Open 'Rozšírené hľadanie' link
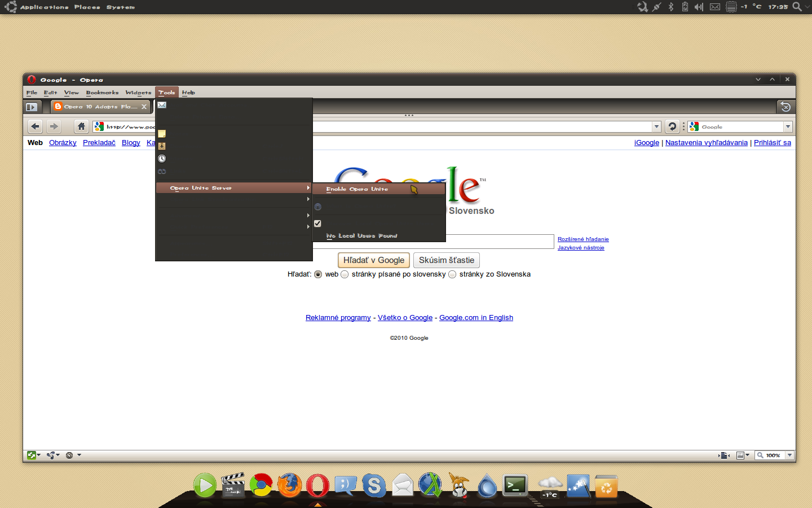The height and width of the screenshot is (508, 812). point(583,239)
